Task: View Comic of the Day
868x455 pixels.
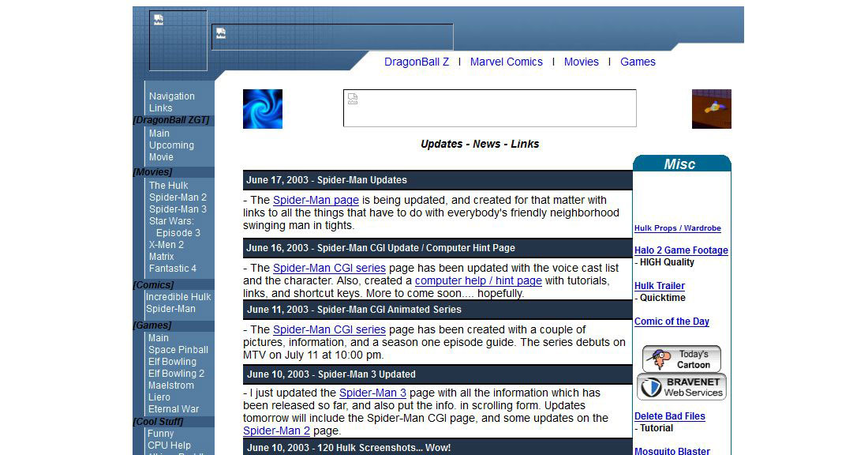Action: (x=672, y=322)
